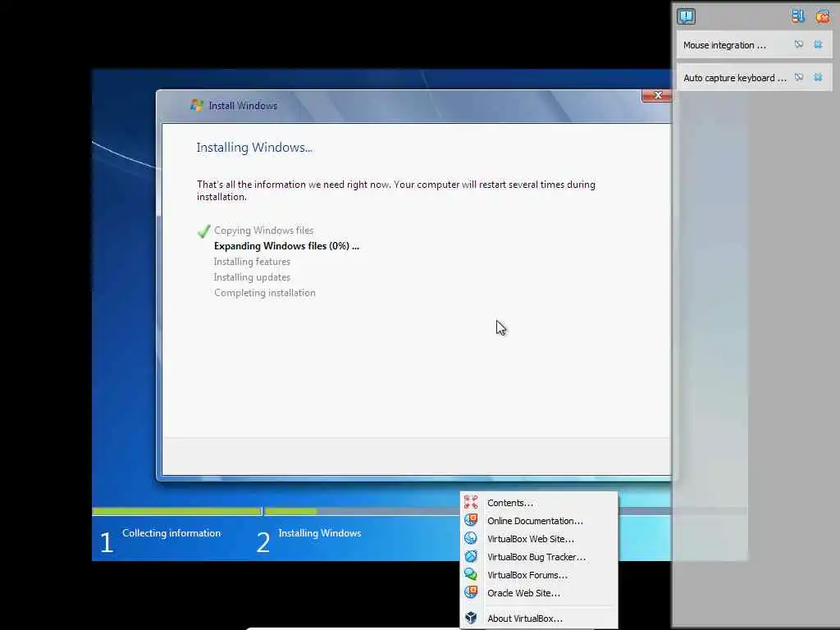The height and width of the screenshot is (630, 840).
Task: Dismiss Auto capture keyboard notification with blue icon
Action: (x=818, y=78)
